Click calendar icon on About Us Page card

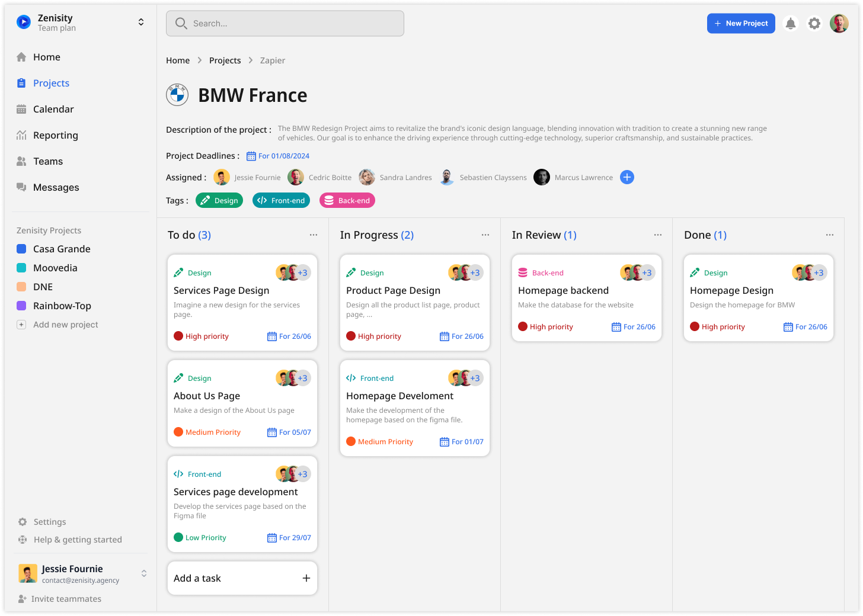[x=272, y=432]
